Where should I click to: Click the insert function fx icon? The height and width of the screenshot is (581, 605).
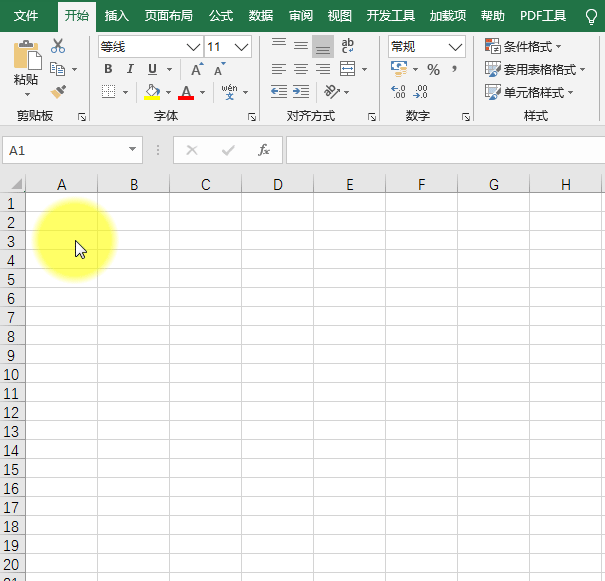[264, 150]
